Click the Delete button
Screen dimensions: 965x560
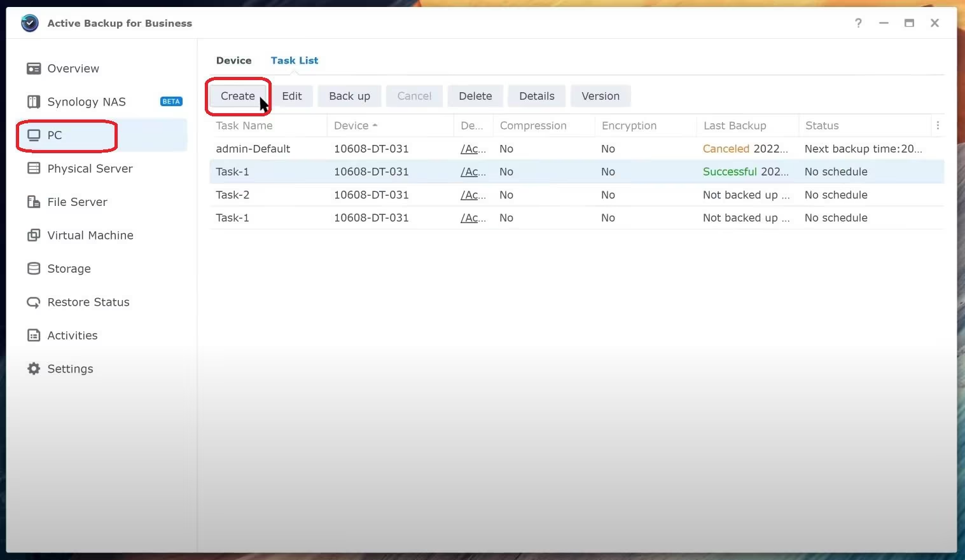coord(475,96)
